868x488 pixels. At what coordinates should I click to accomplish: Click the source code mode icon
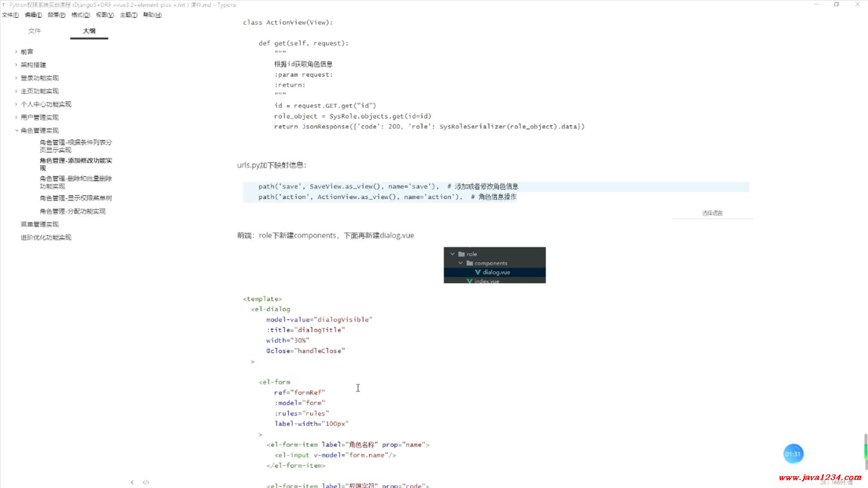click(146, 482)
